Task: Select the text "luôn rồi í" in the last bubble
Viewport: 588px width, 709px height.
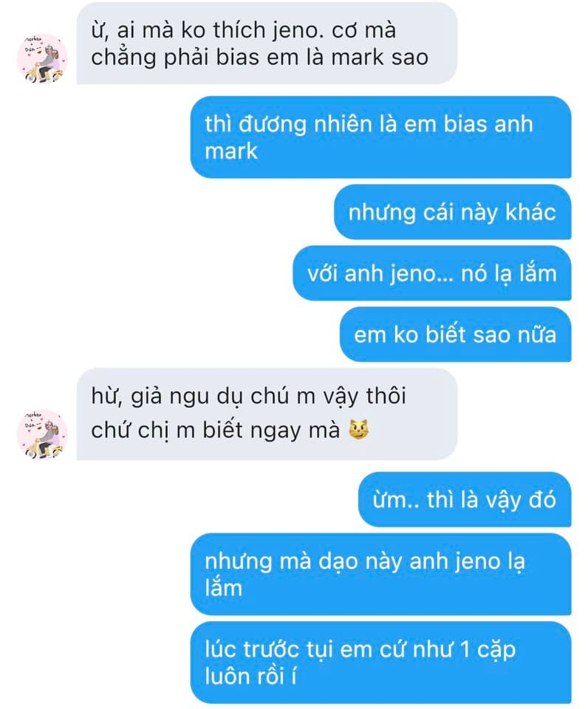Action: 250,677
